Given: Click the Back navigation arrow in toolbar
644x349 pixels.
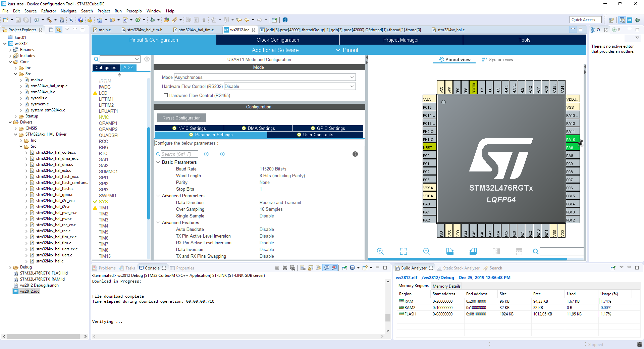Looking at the screenshot, I should (x=247, y=20).
